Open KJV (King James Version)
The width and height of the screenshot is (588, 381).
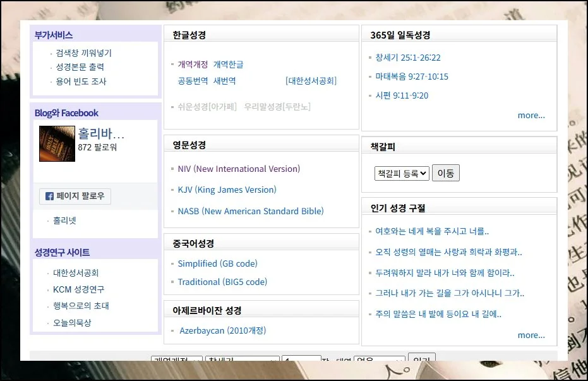click(x=227, y=190)
